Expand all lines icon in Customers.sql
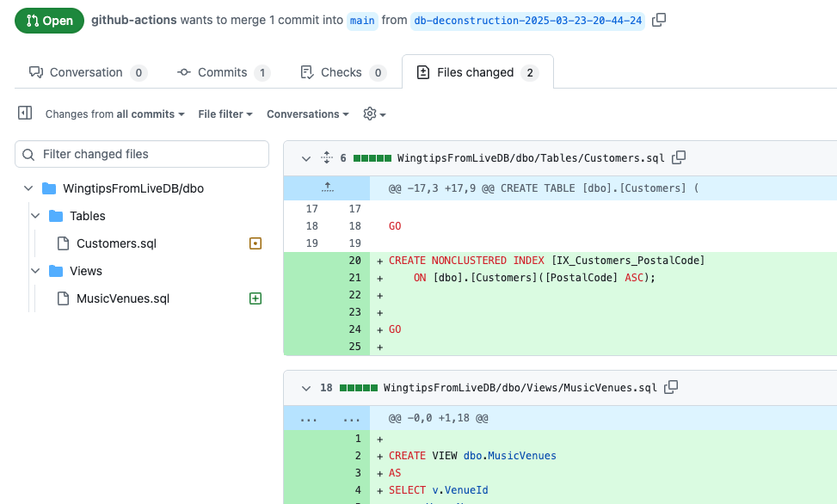Image resolution: width=837 pixels, height=504 pixels. pos(327,157)
